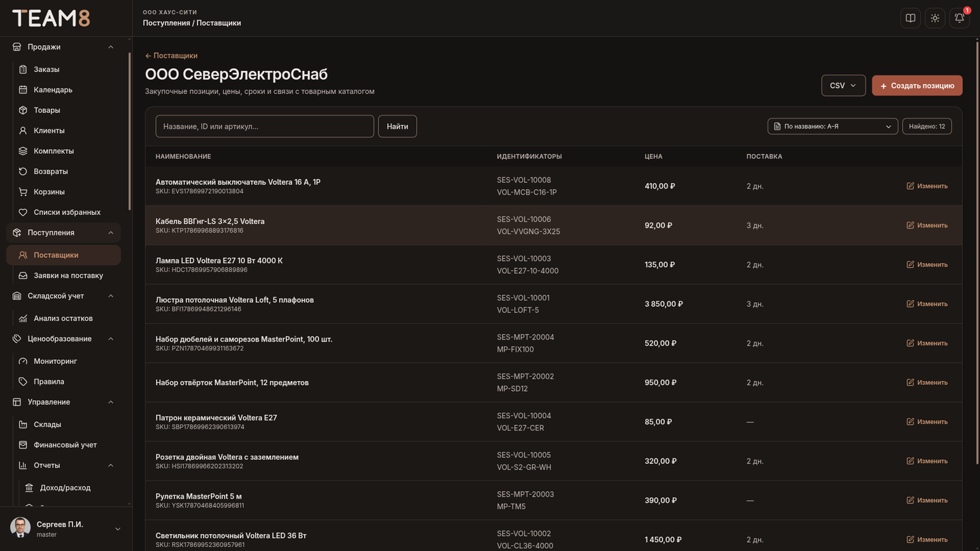The height and width of the screenshot is (551, 980).
Task: Collapse the Ценообразование sidebar section
Action: (x=111, y=339)
